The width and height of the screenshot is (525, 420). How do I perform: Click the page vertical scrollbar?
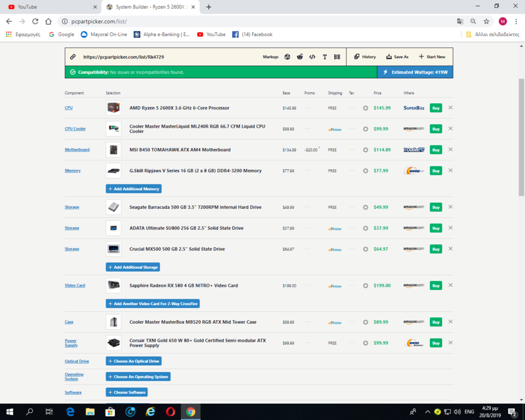tap(521, 137)
